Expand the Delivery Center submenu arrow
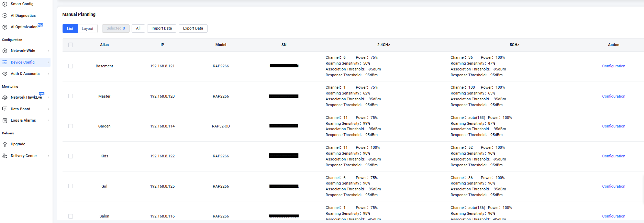Viewport: 644px width, 223px height. click(48, 156)
